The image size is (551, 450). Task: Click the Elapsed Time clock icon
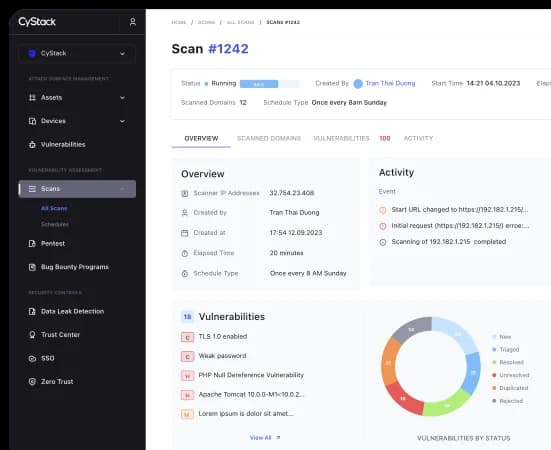click(184, 253)
